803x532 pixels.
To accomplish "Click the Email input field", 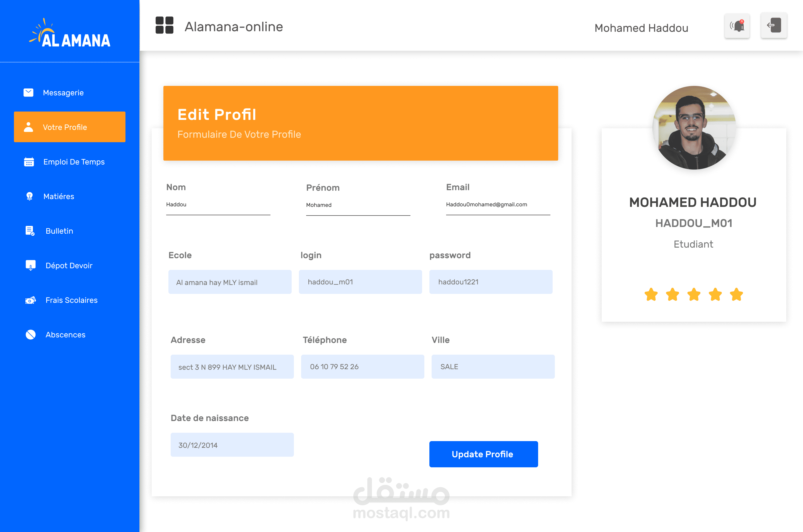I will 498,205.
